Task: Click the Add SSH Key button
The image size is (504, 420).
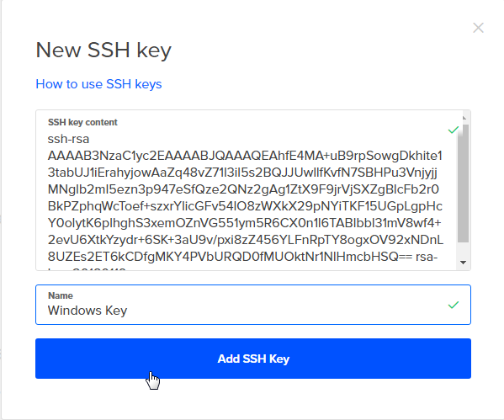Action: [253, 359]
